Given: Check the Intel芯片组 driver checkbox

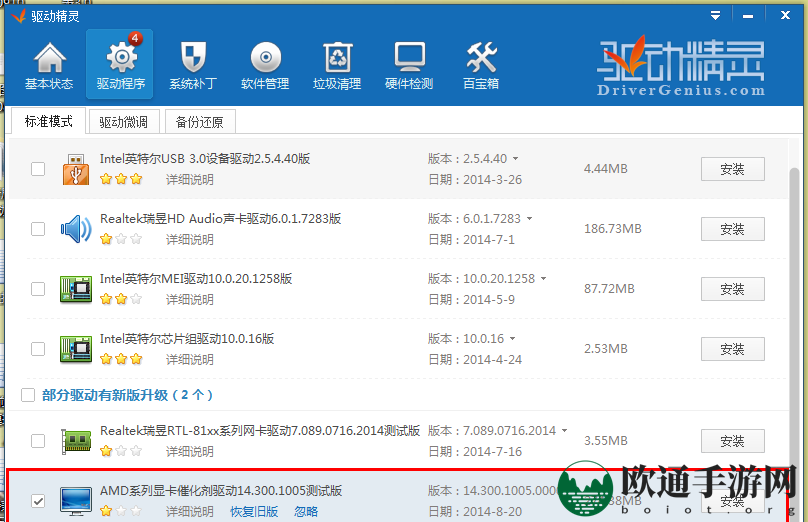Looking at the screenshot, I should click(38, 349).
